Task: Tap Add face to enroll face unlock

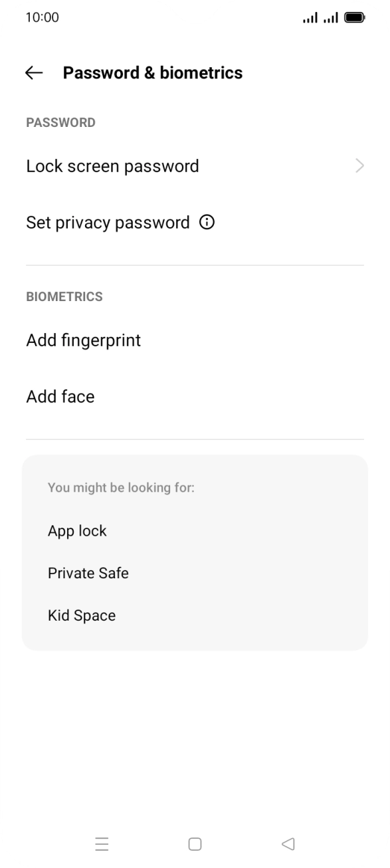Action: (x=60, y=396)
